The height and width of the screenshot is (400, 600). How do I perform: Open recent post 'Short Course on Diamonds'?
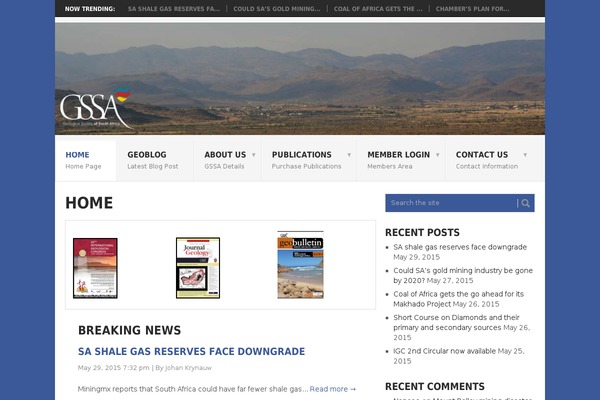pos(457,322)
